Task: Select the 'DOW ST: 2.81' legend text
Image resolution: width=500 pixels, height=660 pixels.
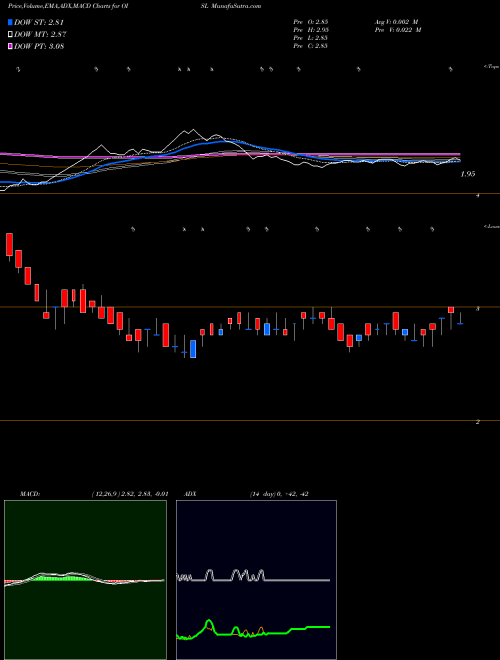Action: tap(39, 22)
